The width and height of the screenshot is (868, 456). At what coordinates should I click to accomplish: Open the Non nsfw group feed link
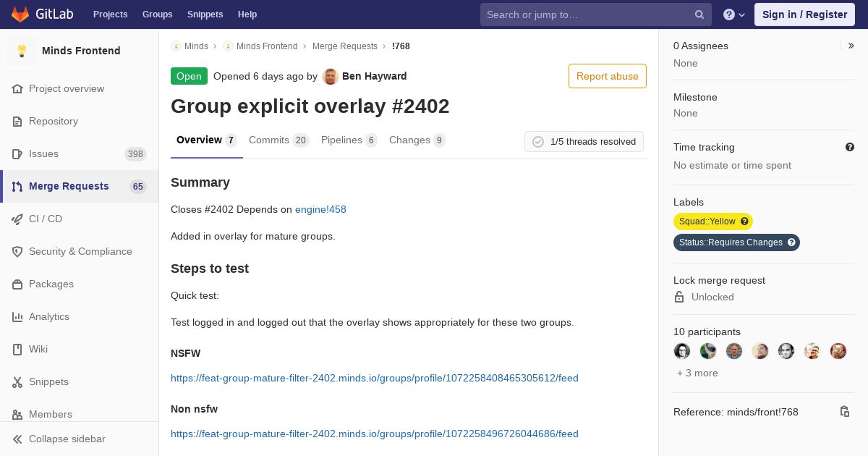point(375,434)
